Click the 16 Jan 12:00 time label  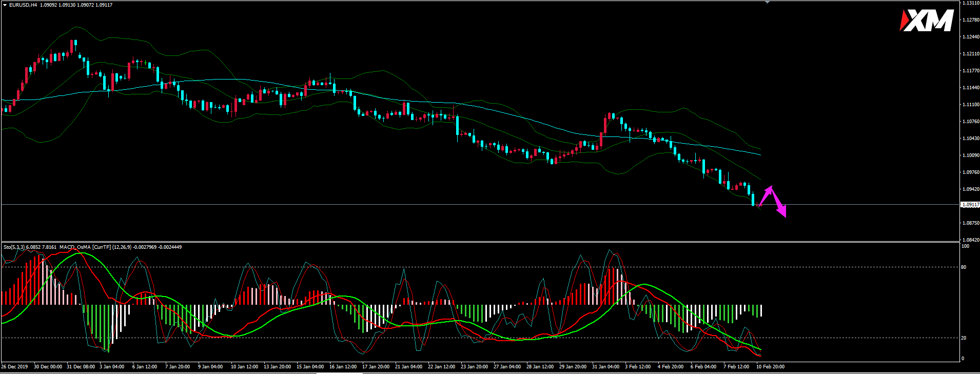[x=343, y=367]
